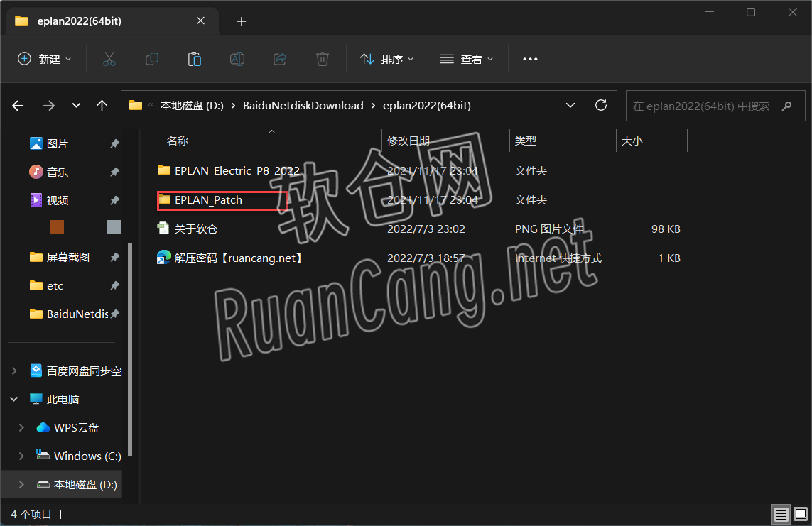Collapse the 此电脑 tree chevron
812x526 pixels.
(13, 399)
